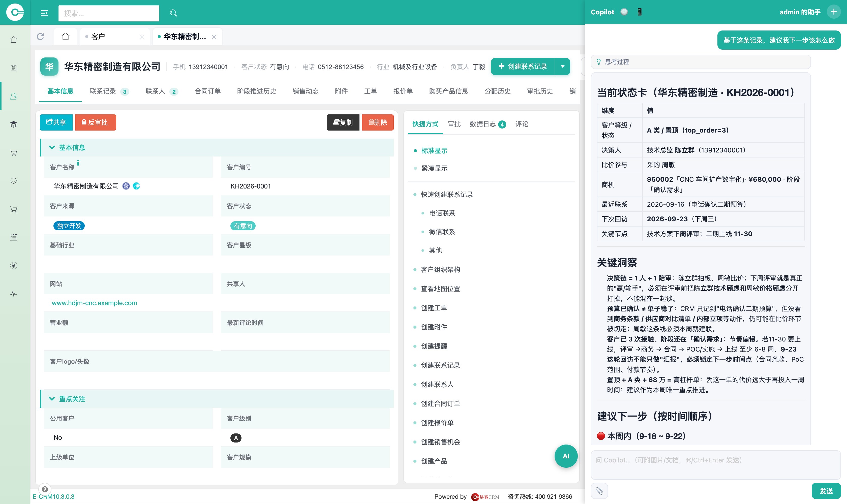Open the clipboard icon in sidebar
Viewport: 847px width, 504px height.
[x=14, y=68]
